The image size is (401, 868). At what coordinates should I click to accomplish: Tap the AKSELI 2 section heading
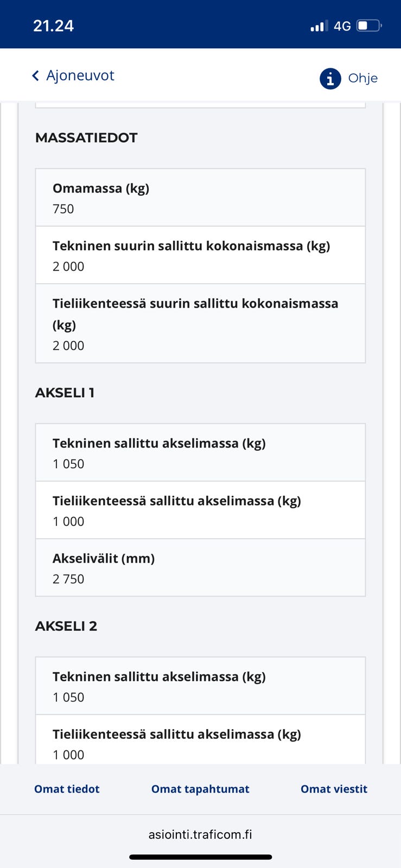click(x=66, y=626)
